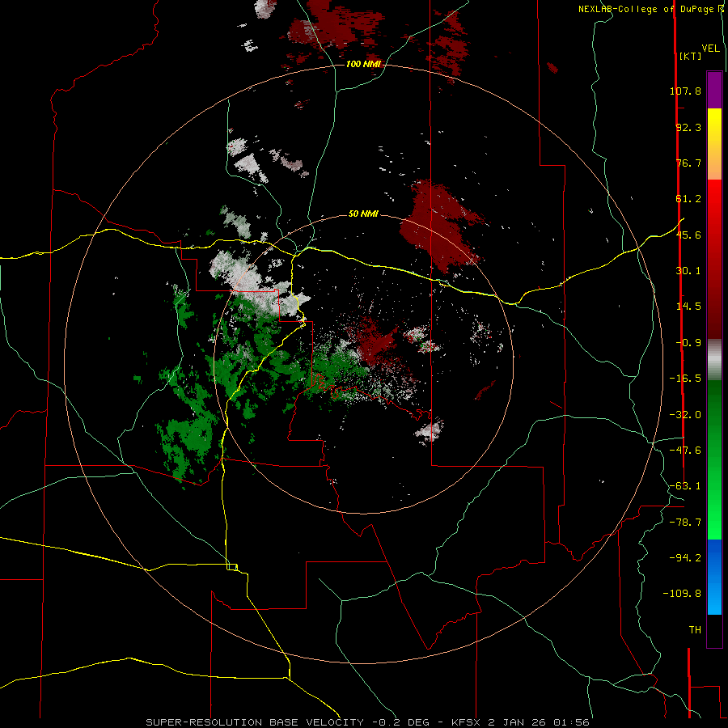Image resolution: width=728 pixels, height=728 pixels.
Task: Click the -78.7 legend value
Action: click(x=685, y=523)
